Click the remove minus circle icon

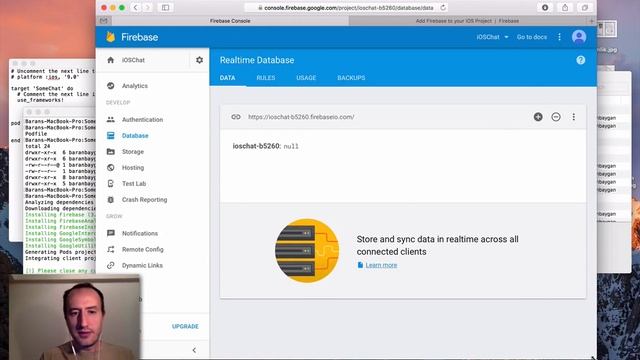click(556, 117)
